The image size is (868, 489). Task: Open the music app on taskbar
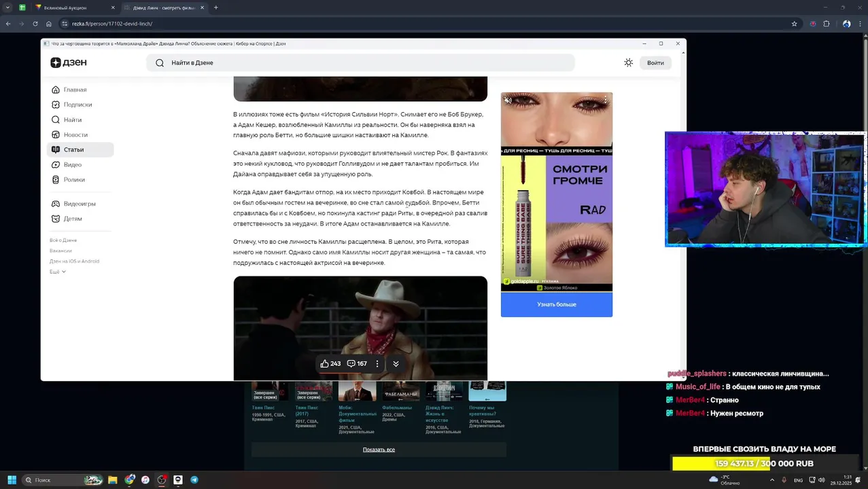pyautogui.click(x=145, y=479)
